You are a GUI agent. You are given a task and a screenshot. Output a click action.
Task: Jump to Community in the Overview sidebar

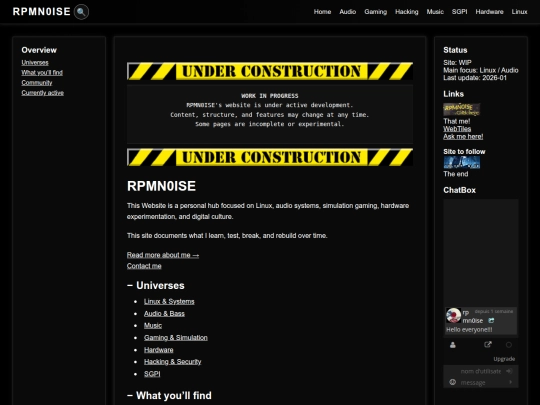37,83
